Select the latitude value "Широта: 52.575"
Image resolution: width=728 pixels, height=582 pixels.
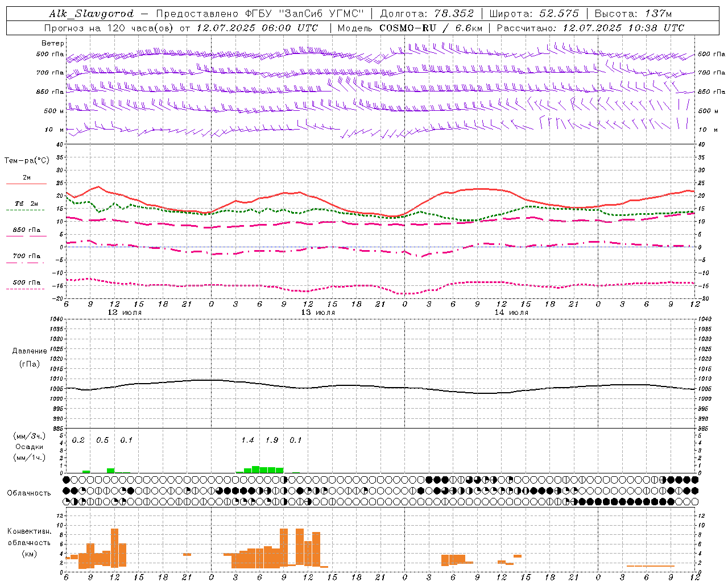[x=534, y=14]
